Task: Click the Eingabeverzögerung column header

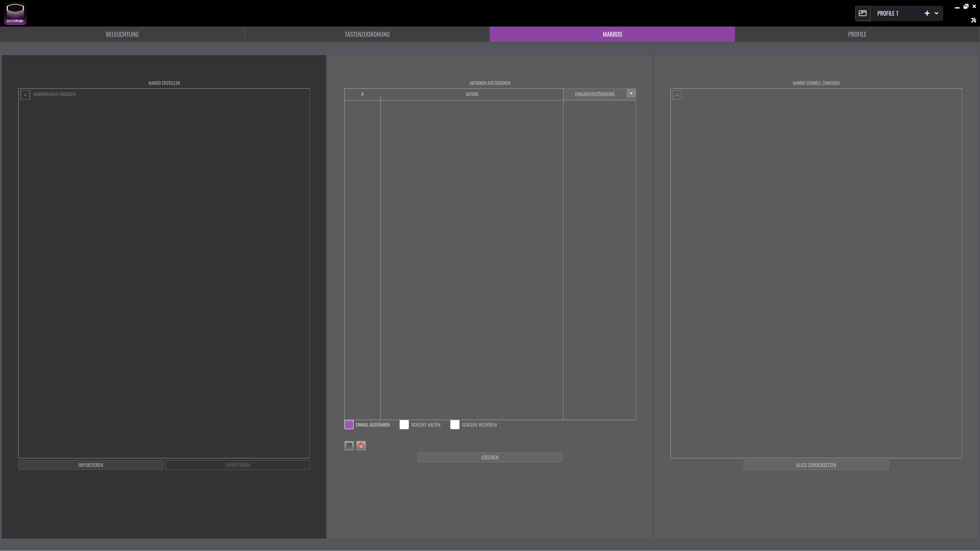Action: click(595, 94)
